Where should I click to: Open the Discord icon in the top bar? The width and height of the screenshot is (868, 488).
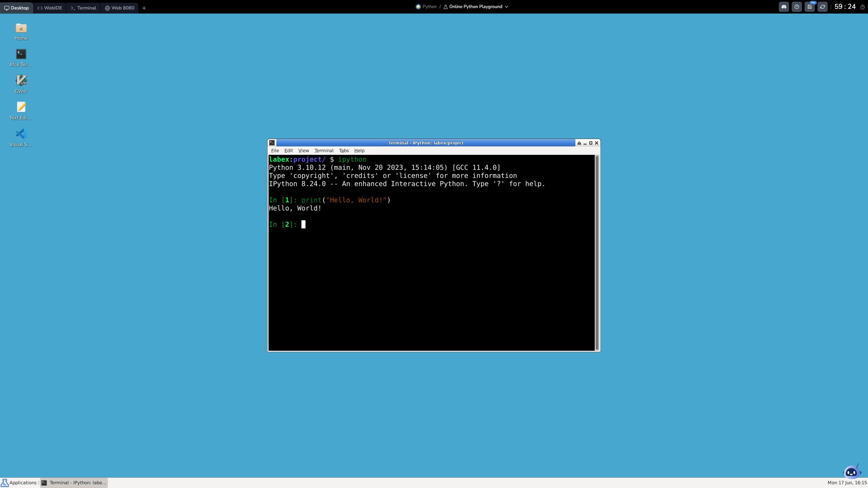click(x=784, y=6)
